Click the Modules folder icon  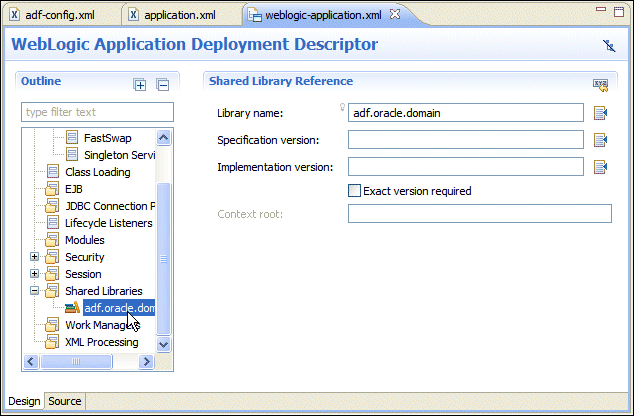pyautogui.click(x=52, y=240)
